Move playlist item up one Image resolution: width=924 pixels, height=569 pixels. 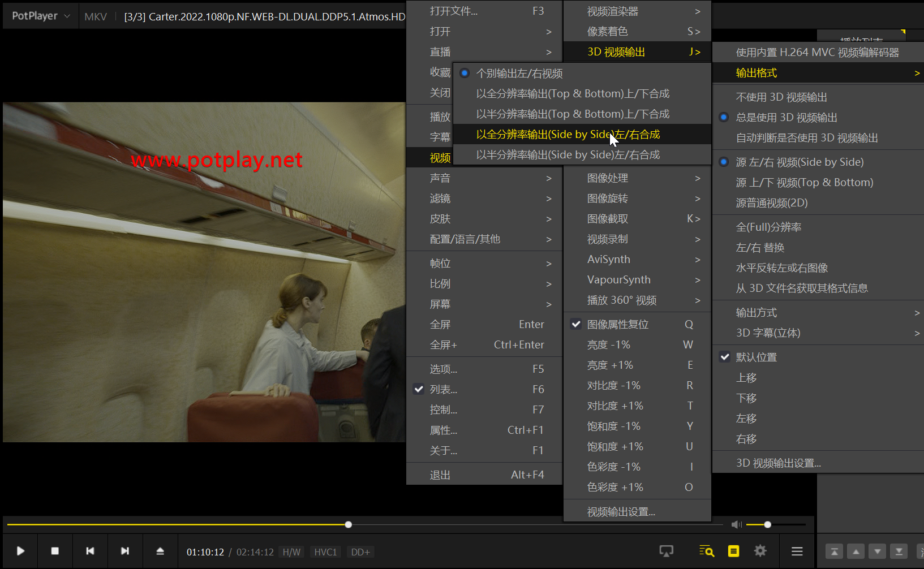click(x=856, y=551)
